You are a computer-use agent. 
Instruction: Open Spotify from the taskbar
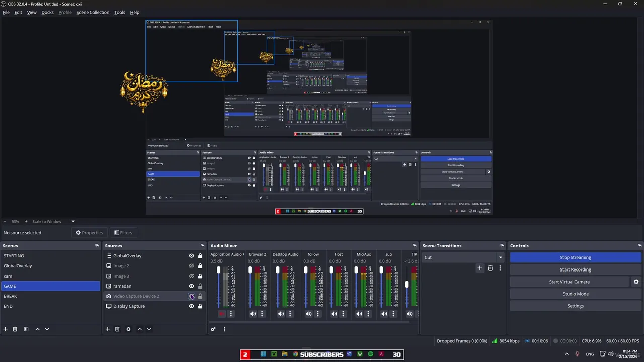pos(371,354)
